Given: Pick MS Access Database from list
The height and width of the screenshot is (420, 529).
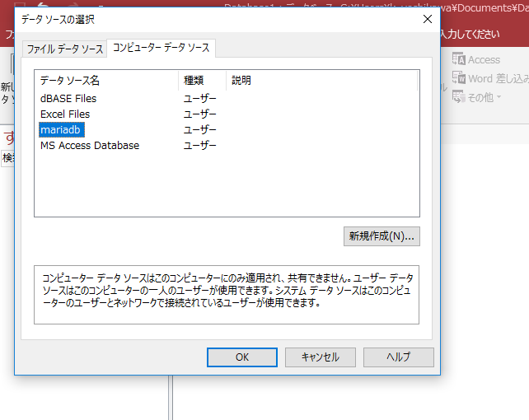Looking at the screenshot, I should pyautogui.click(x=90, y=146).
